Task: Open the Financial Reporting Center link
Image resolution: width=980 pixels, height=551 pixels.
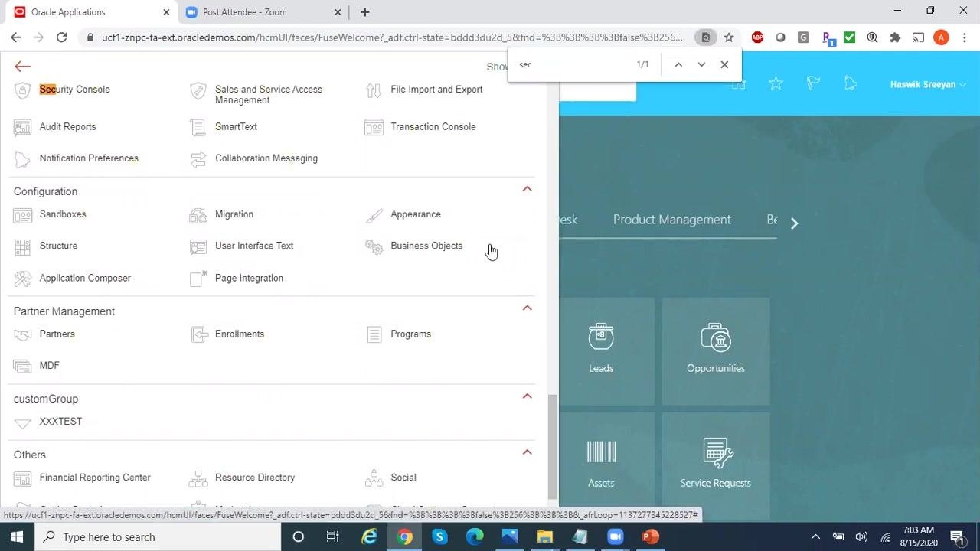Action: (95, 478)
